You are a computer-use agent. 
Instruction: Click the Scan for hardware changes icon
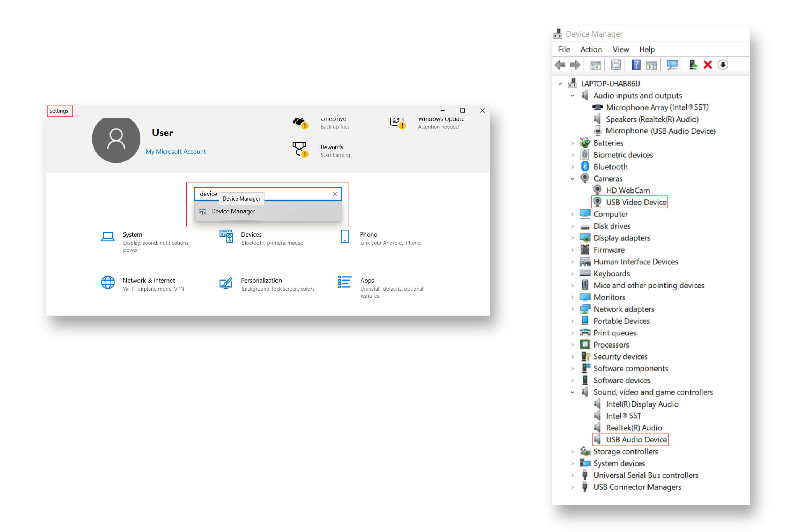(672, 65)
